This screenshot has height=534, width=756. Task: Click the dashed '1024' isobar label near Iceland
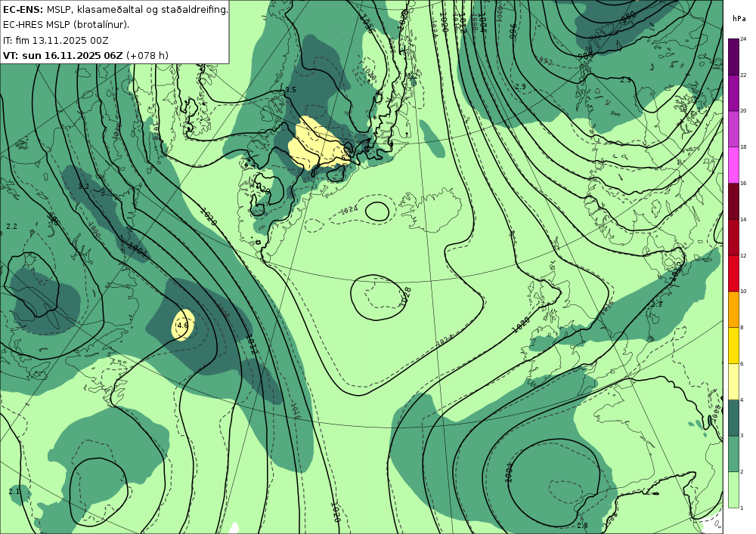tap(349, 210)
